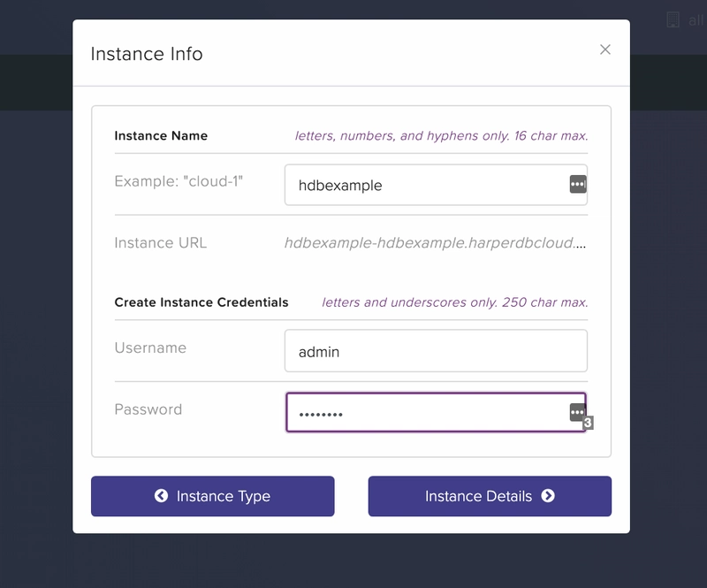Proceed to Instance Details step
Viewport: 707px width, 588px height.
point(490,496)
